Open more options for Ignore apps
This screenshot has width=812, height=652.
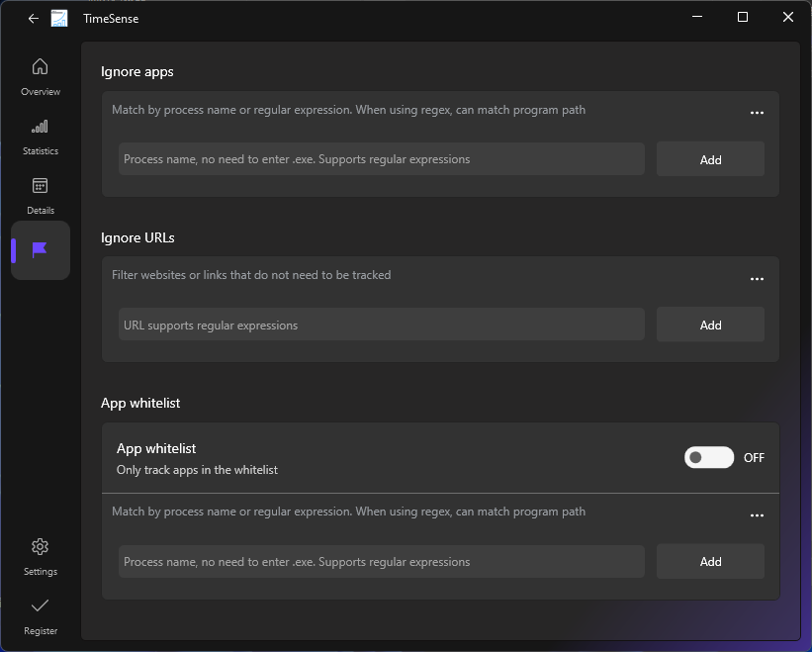(757, 113)
